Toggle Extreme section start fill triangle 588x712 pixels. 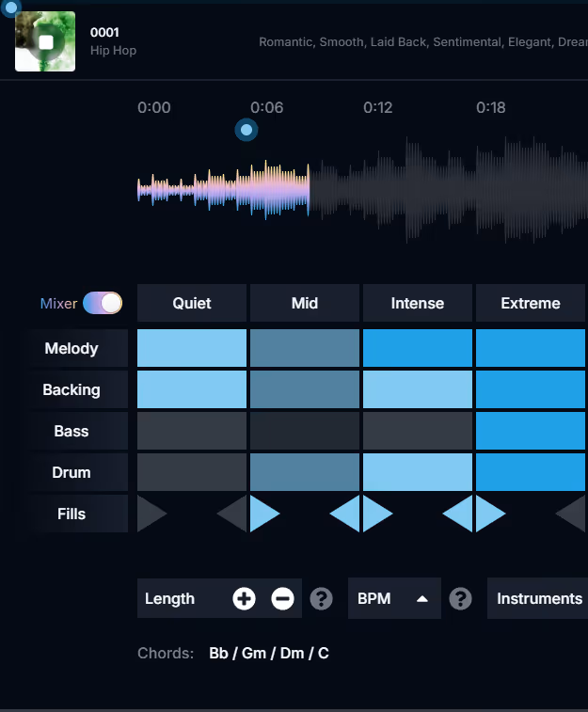coord(488,514)
